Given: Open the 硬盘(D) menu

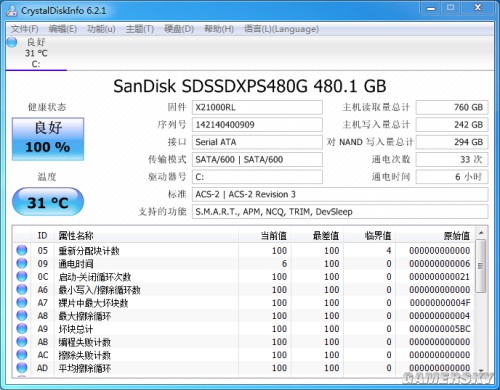Looking at the screenshot, I should pos(179,29).
